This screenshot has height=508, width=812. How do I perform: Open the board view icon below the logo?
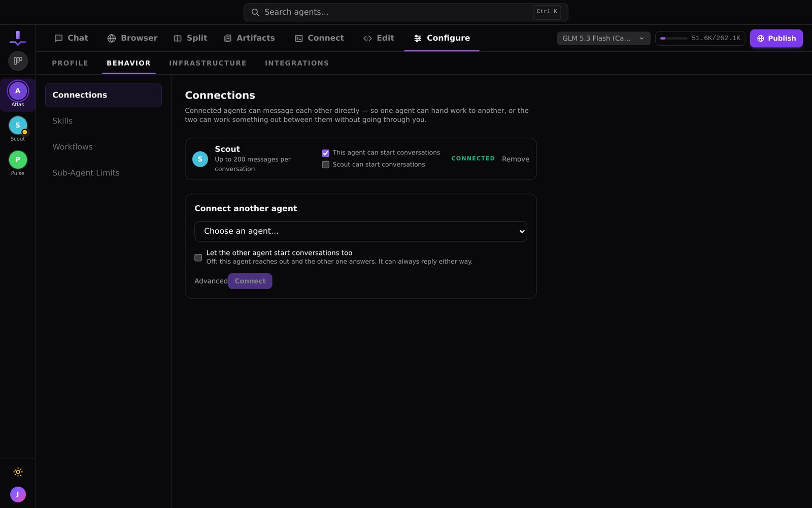18,61
